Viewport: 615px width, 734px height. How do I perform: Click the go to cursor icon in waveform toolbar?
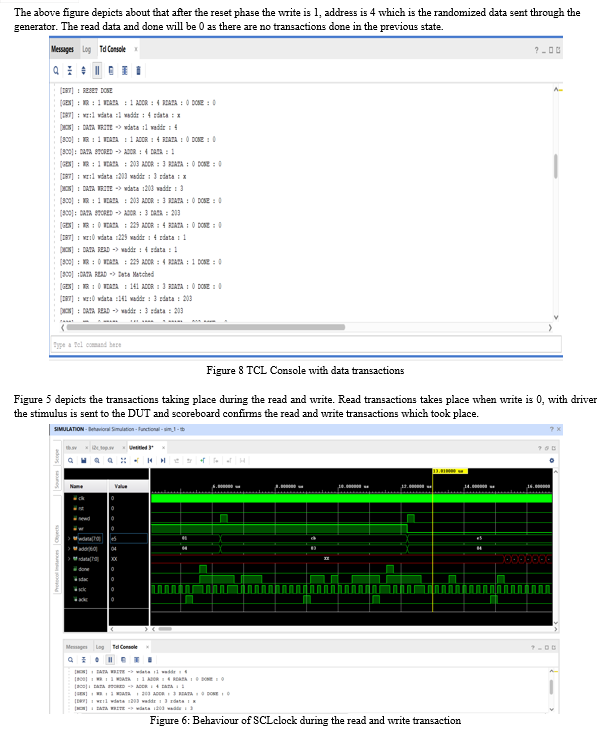[136, 461]
